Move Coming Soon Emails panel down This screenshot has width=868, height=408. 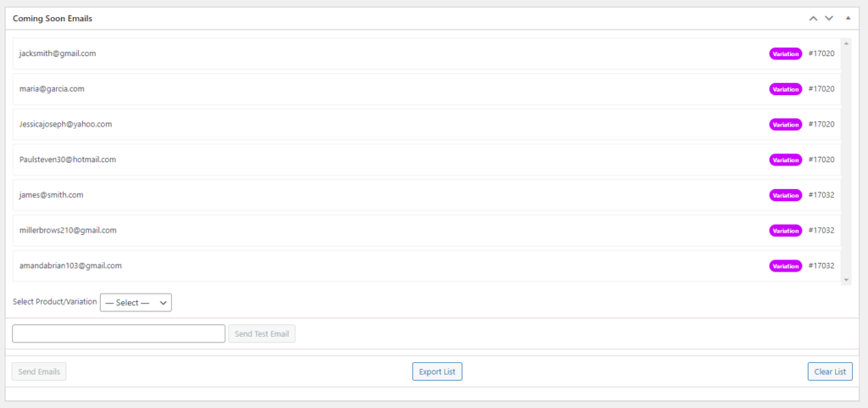(829, 19)
